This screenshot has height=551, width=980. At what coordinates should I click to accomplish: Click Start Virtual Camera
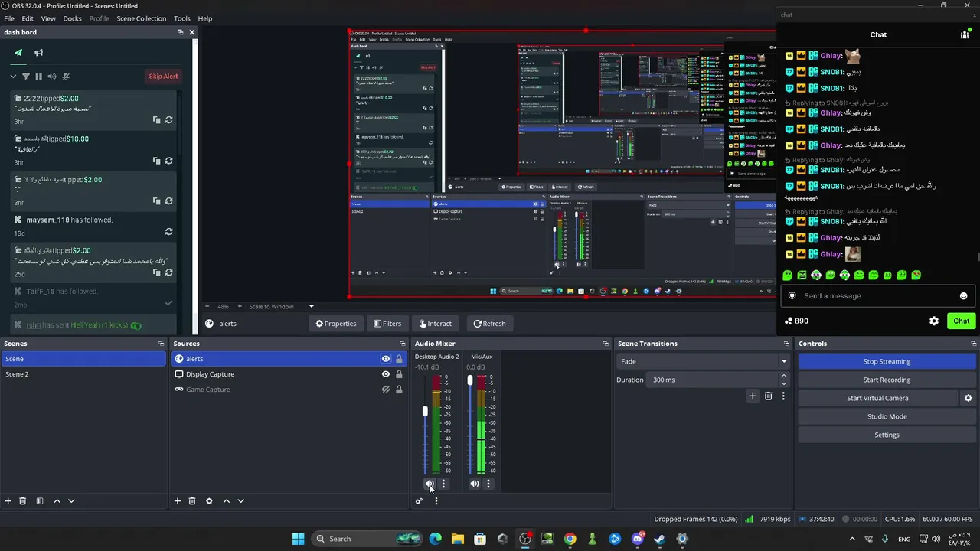coord(877,398)
